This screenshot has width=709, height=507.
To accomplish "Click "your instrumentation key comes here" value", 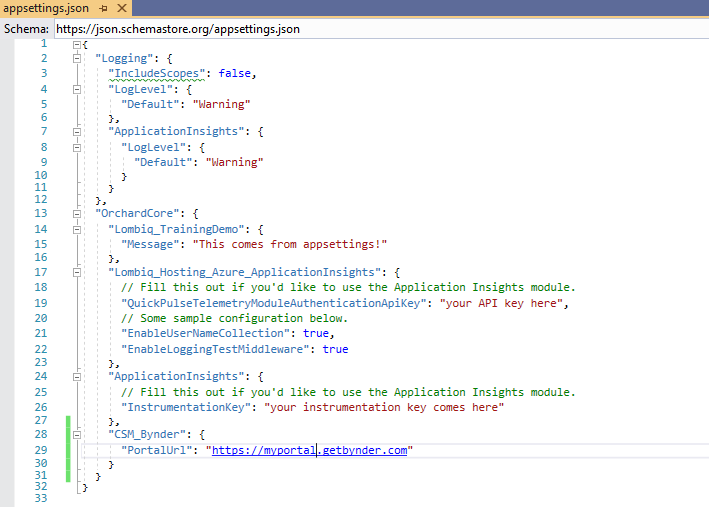I will click(x=384, y=407).
